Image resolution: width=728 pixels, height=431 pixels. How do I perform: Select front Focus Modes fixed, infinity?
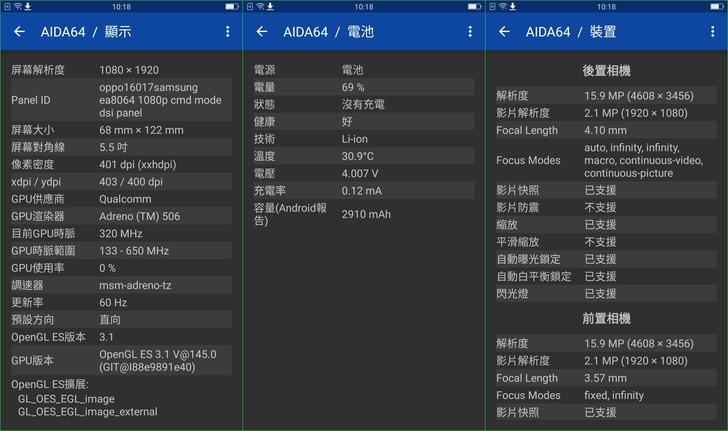click(x=614, y=395)
